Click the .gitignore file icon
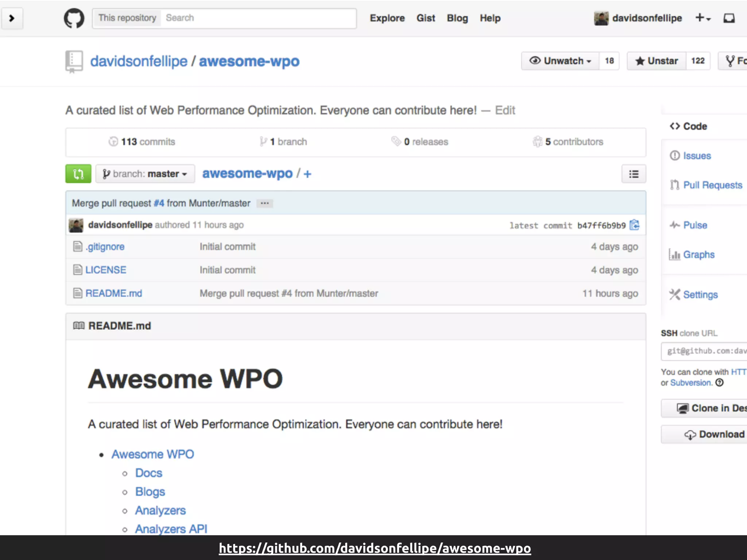The width and height of the screenshot is (747, 560). click(x=78, y=246)
